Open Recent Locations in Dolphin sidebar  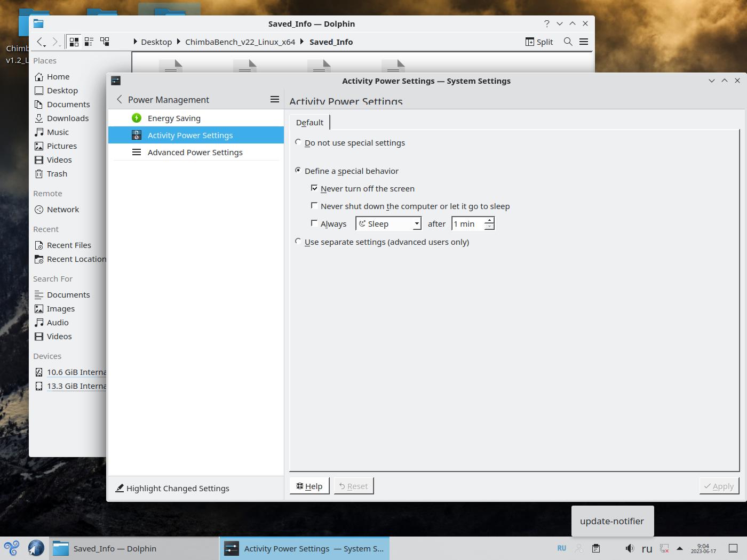point(70,259)
